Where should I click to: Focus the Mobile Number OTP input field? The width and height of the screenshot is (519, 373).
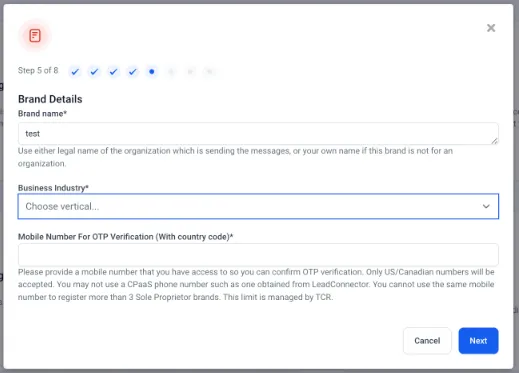258,255
